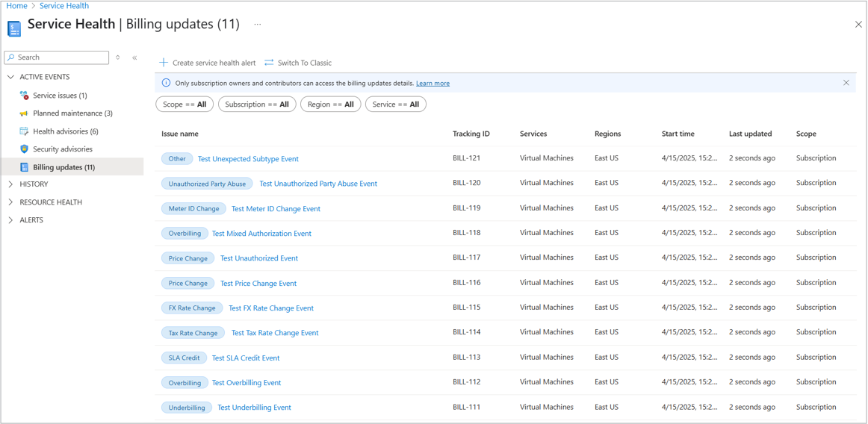Click the Planned maintenance megaphone icon
This screenshot has height=424, width=868.
pos(24,113)
